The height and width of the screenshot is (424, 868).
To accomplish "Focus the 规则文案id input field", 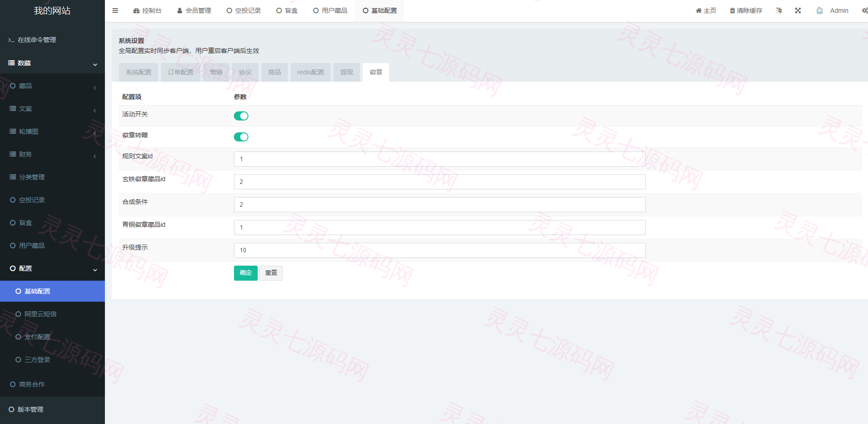I will [440, 159].
